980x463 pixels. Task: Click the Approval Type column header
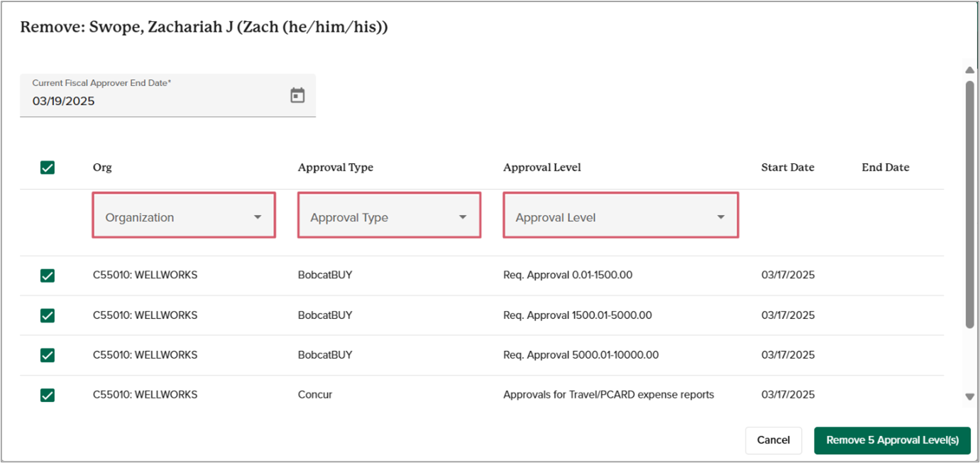(x=335, y=168)
